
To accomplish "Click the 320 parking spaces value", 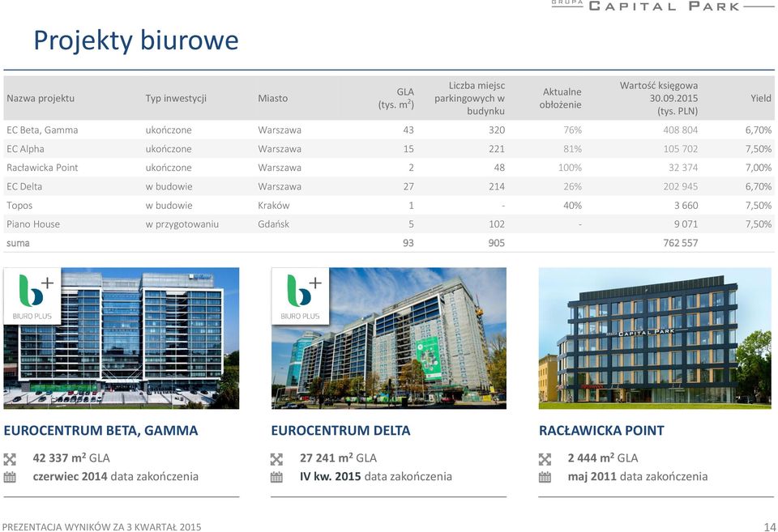I will [x=497, y=130].
